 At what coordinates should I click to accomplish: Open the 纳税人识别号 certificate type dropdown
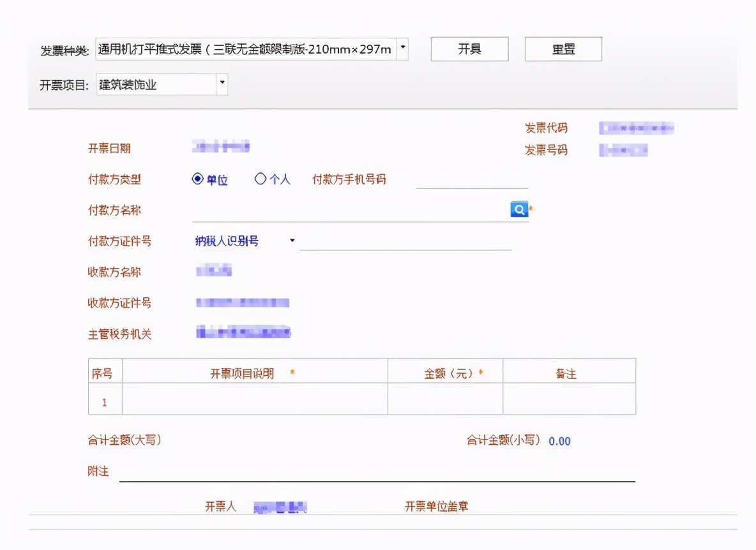(x=292, y=241)
